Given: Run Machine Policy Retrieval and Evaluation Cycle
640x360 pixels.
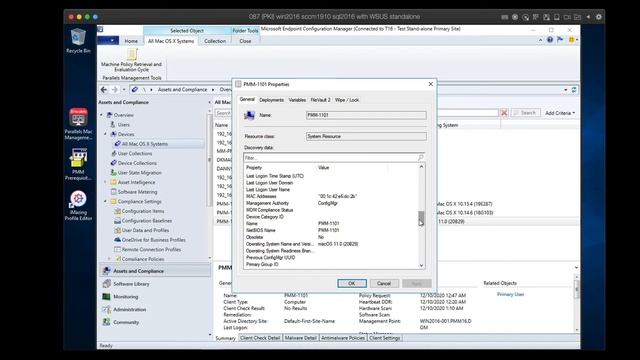Looking at the screenshot, I should (131, 60).
